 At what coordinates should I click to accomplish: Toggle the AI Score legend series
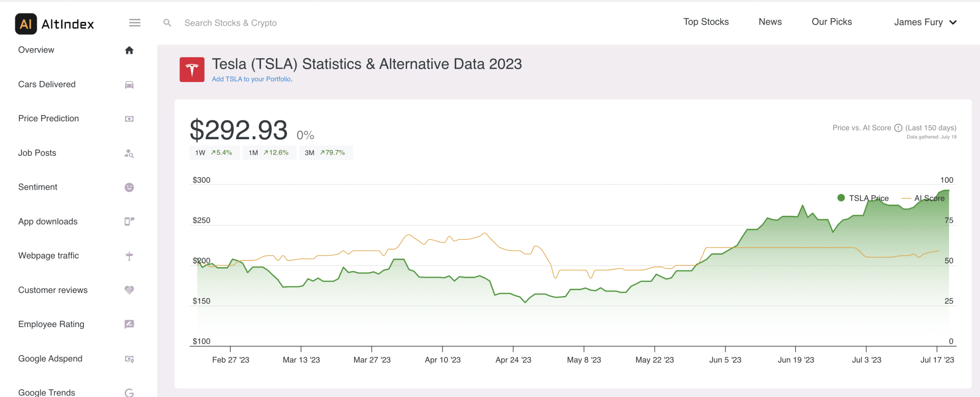pyautogui.click(x=923, y=198)
